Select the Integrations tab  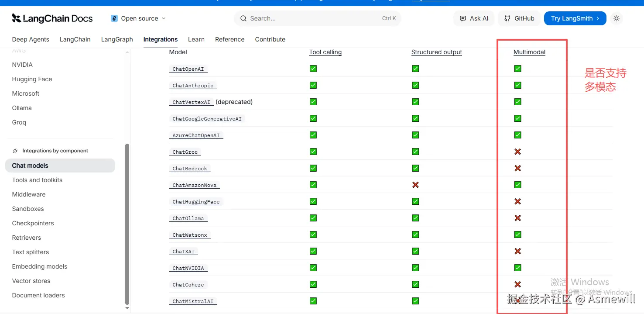(x=161, y=39)
